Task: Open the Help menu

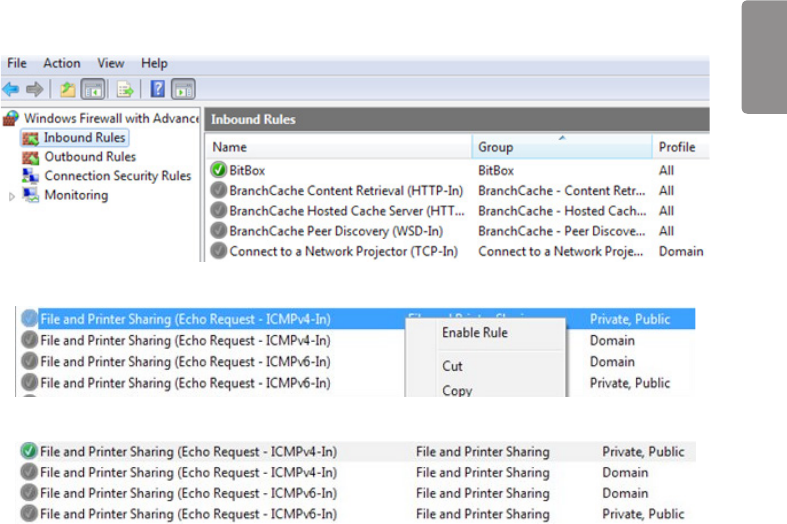Action: 154,63
